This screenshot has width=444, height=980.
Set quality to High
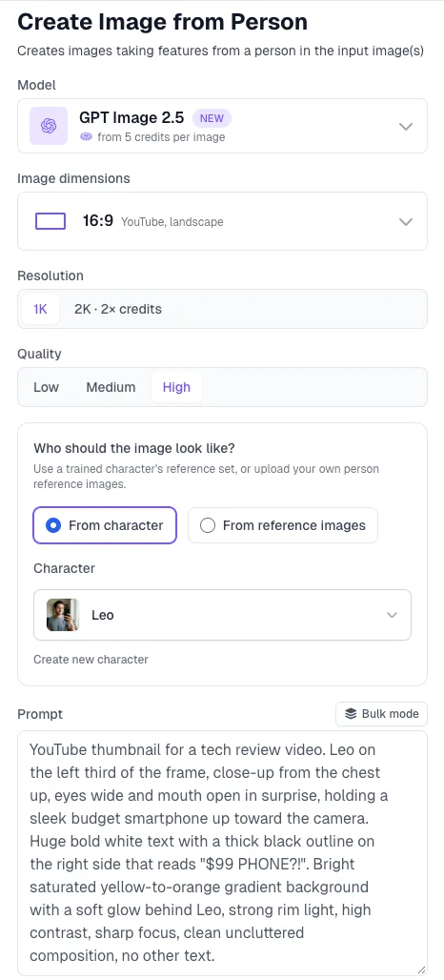(x=176, y=387)
